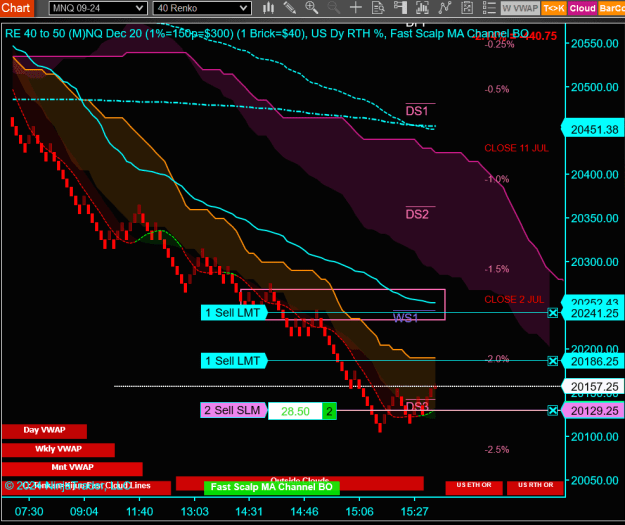Click the 20500.00 price axis label
This screenshot has height=525, width=625.
tap(594, 87)
